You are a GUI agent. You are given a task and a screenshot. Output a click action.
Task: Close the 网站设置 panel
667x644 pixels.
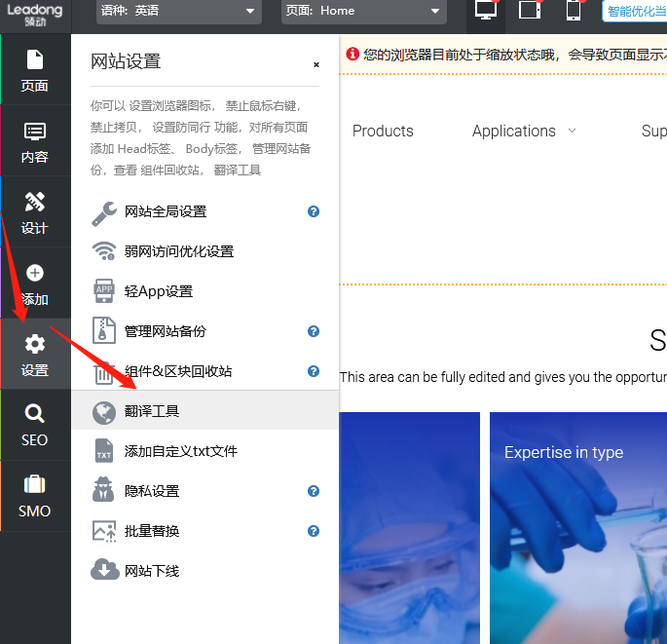(x=316, y=64)
